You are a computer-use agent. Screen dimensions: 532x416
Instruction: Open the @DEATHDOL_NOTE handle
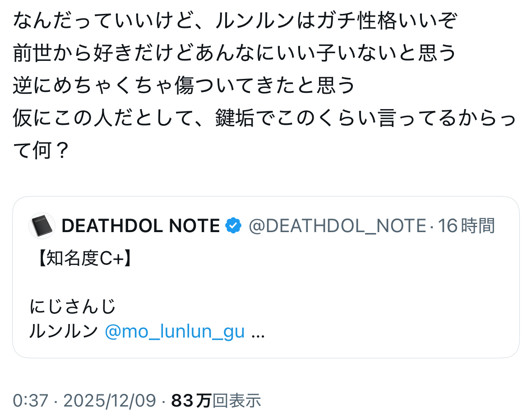(337, 226)
